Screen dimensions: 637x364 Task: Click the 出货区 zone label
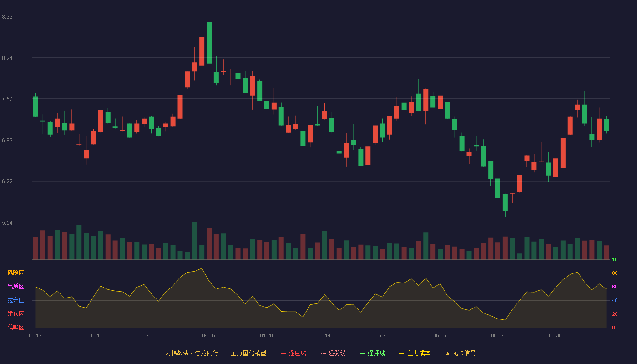point(16,287)
